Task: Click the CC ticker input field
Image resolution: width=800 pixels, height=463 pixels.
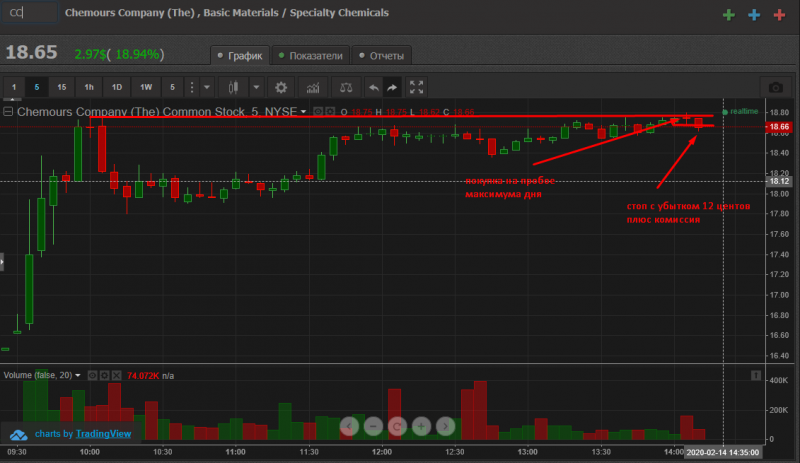Action: (x=30, y=13)
